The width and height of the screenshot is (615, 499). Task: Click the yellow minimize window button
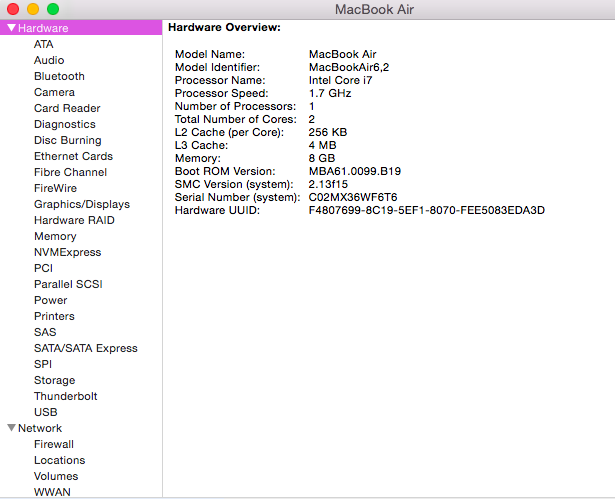tap(33, 9)
